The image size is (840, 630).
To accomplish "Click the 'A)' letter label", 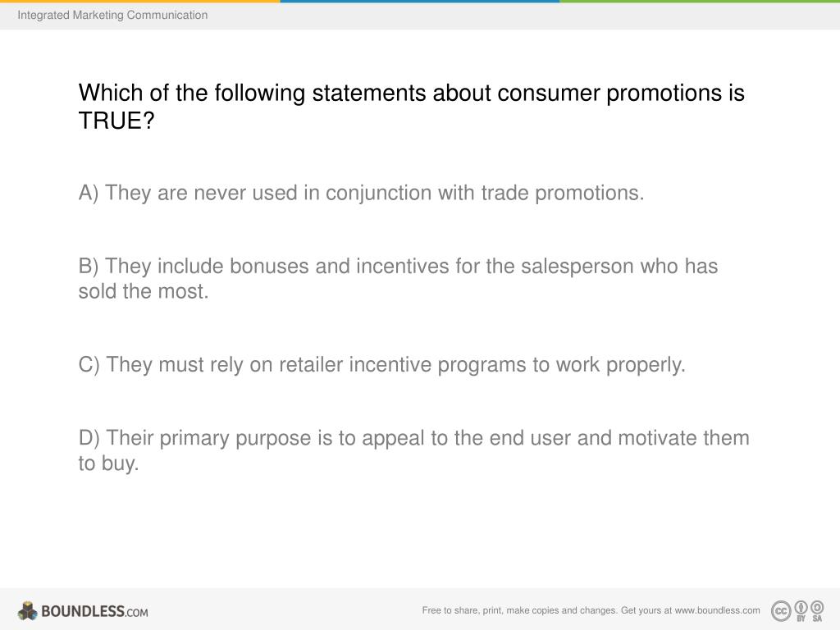I will (x=89, y=194).
